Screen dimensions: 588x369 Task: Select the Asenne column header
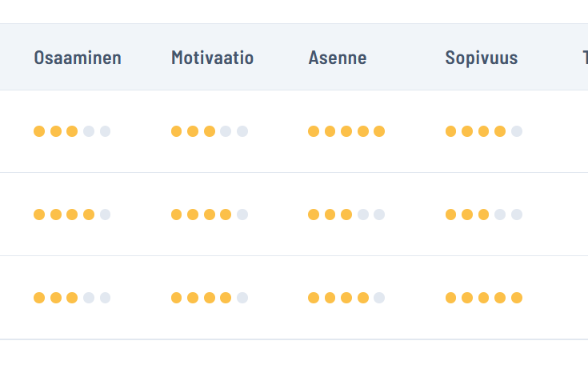(x=337, y=58)
